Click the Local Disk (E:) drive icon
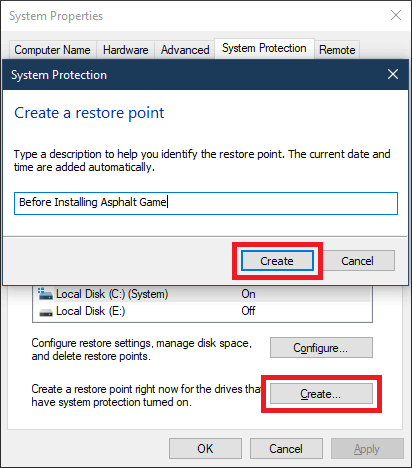This screenshot has width=412, height=468. [46, 313]
